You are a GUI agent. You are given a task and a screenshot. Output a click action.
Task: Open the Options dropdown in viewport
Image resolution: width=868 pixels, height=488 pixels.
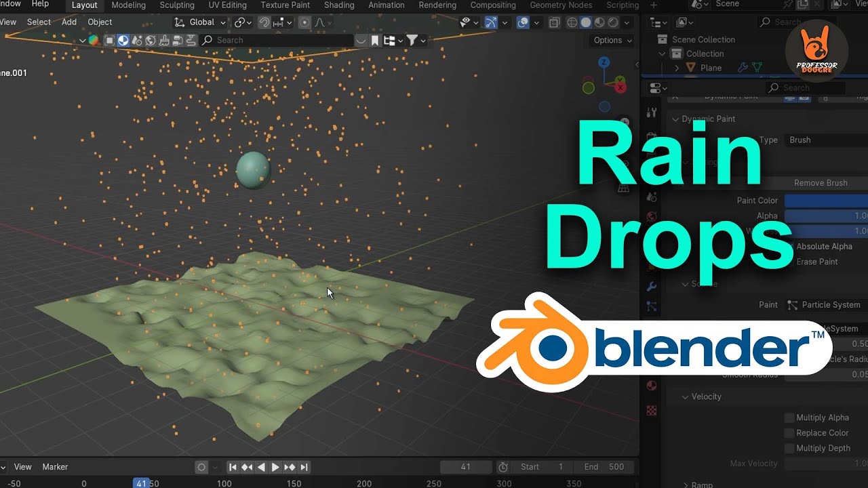[613, 40]
